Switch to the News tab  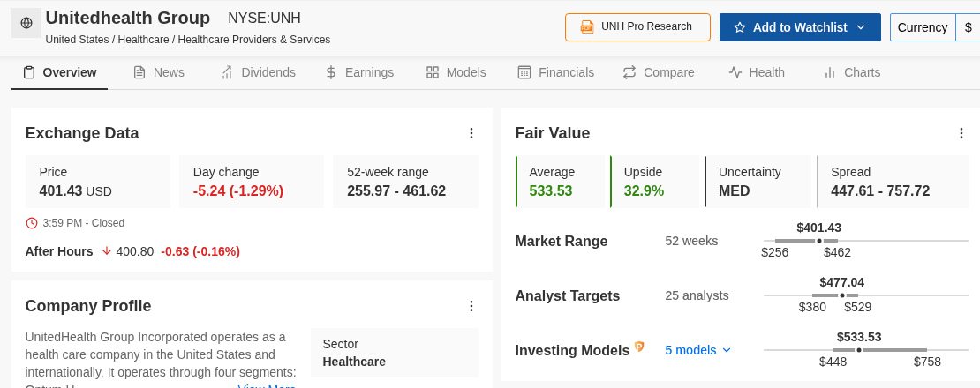point(159,72)
